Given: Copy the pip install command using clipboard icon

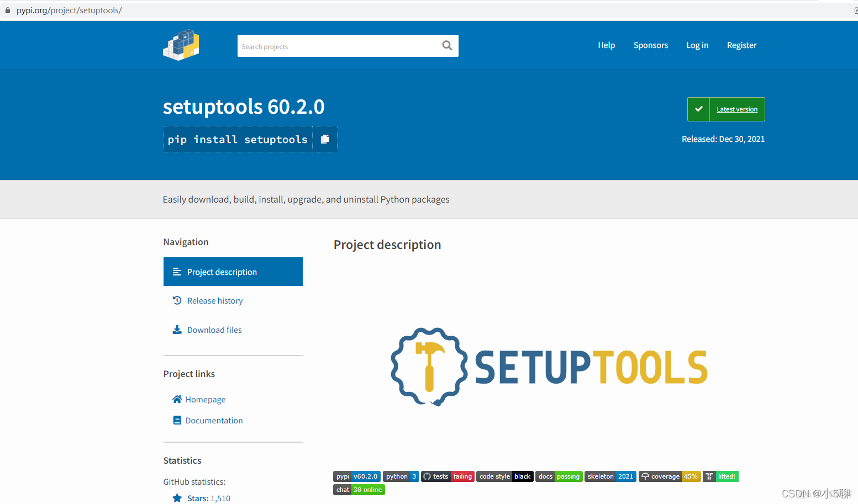Looking at the screenshot, I should pyautogui.click(x=324, y=139).
